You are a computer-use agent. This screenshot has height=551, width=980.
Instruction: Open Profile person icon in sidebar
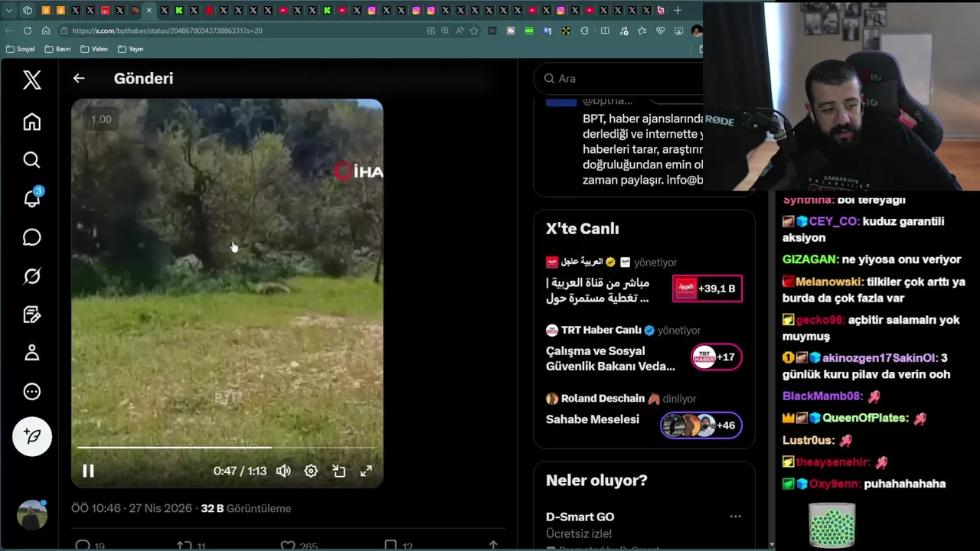31,353
